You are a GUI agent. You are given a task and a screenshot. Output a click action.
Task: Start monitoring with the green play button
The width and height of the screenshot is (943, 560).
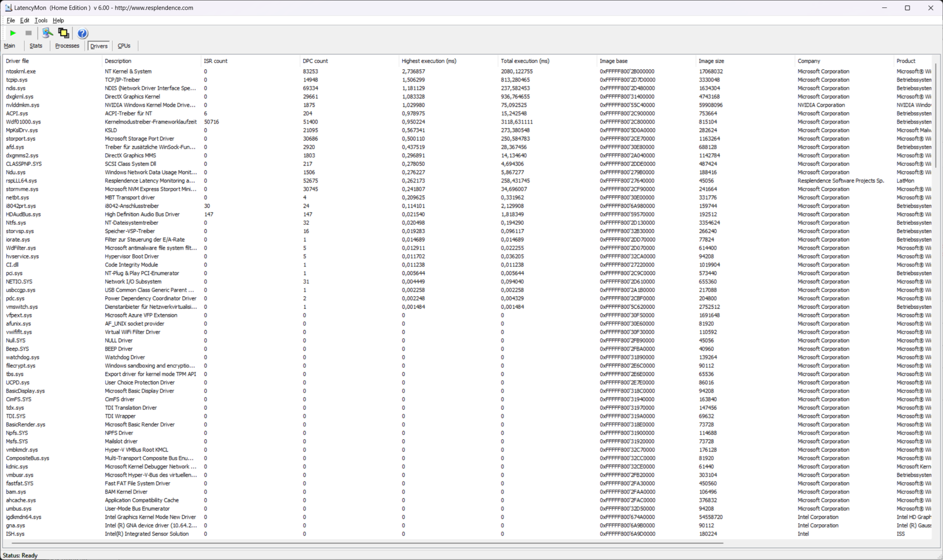click(13, 33)
